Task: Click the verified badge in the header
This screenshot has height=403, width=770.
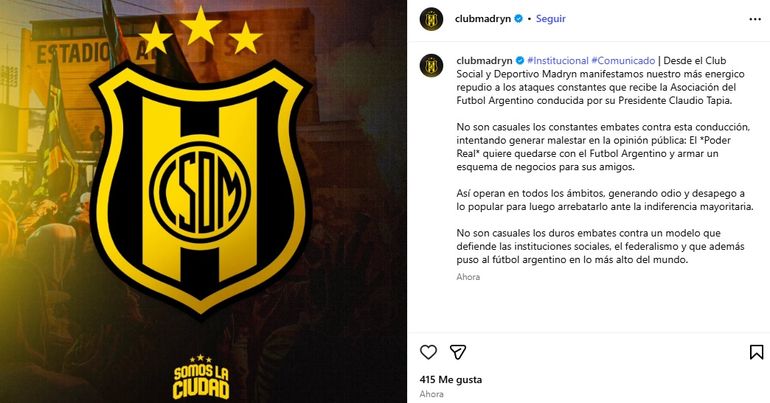Action: coord(519,19)
